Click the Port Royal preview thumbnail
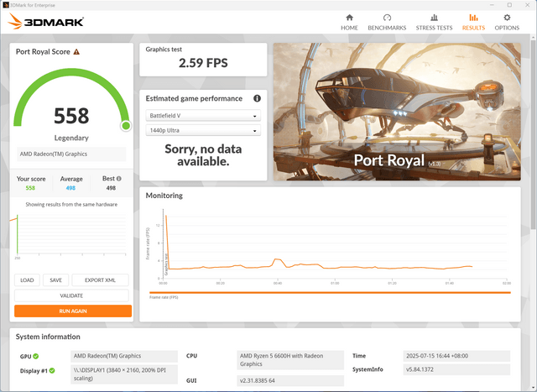The image size is (537, 392). click(x=397, y=112)
